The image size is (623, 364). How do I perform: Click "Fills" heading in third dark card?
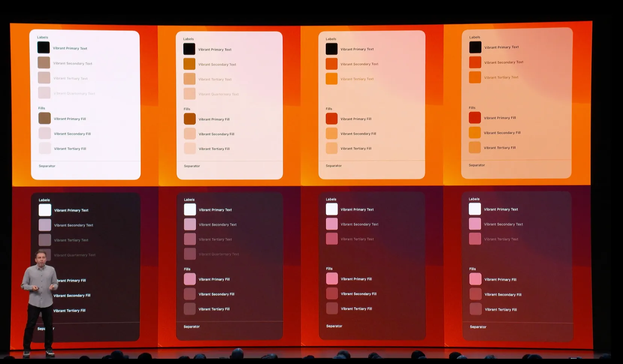[x=329, y=269]
